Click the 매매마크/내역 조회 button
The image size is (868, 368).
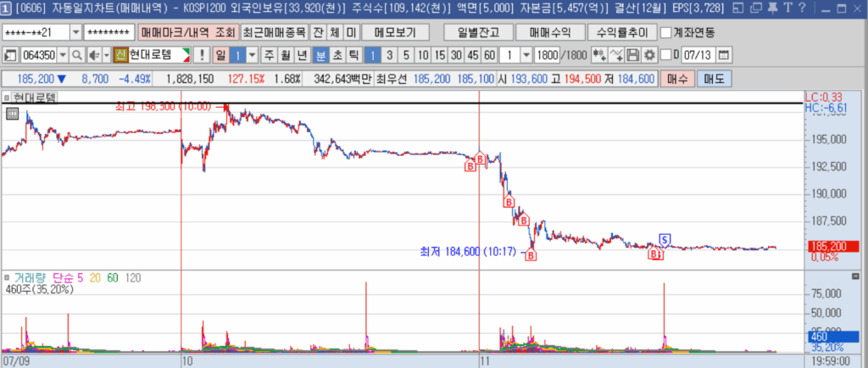point(187,32)
